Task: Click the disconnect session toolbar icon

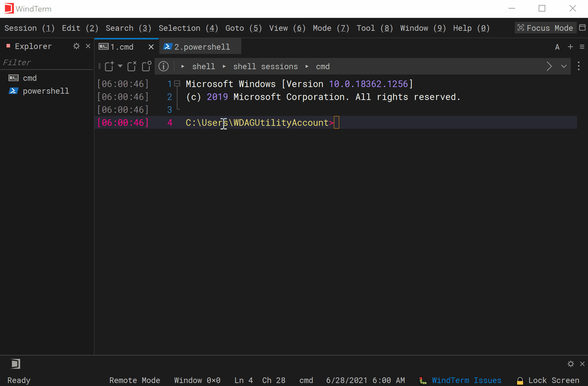Action: tap(132, 66)
